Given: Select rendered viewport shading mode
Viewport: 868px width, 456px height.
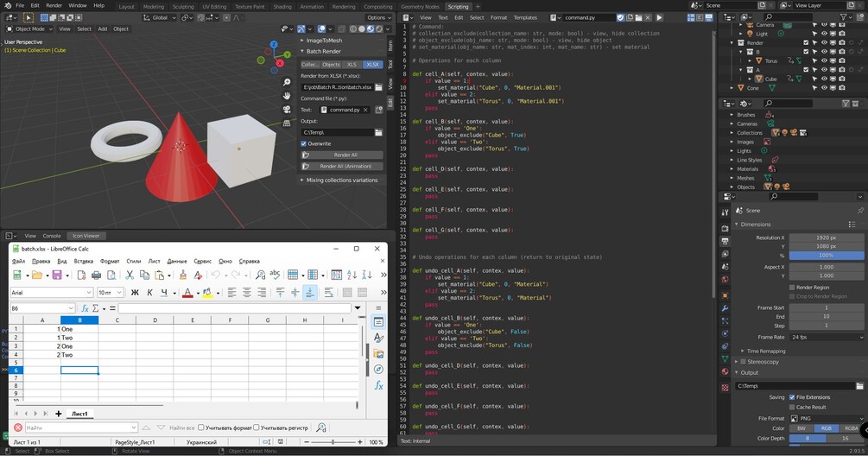Looking at the screenshot, I should pos(379,28).
